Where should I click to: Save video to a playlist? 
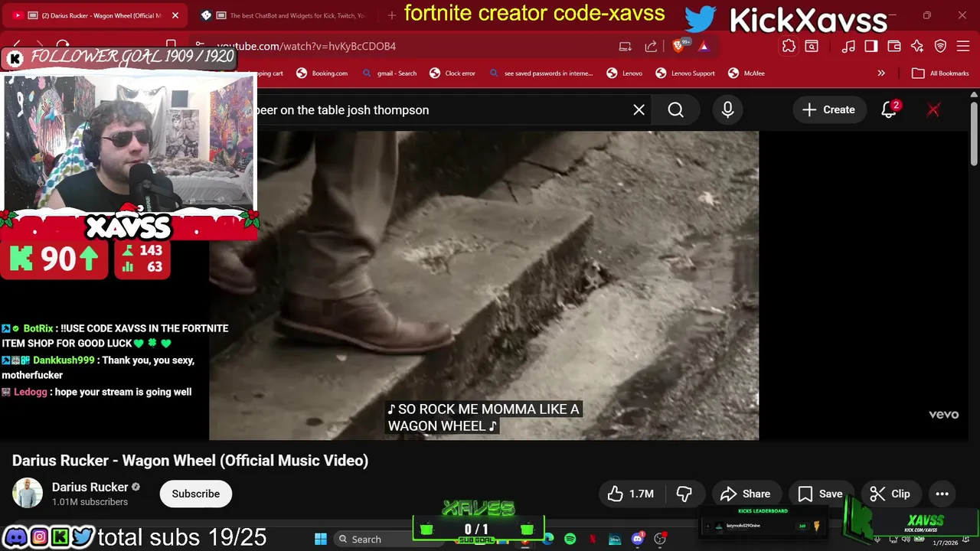pos(820,494)
